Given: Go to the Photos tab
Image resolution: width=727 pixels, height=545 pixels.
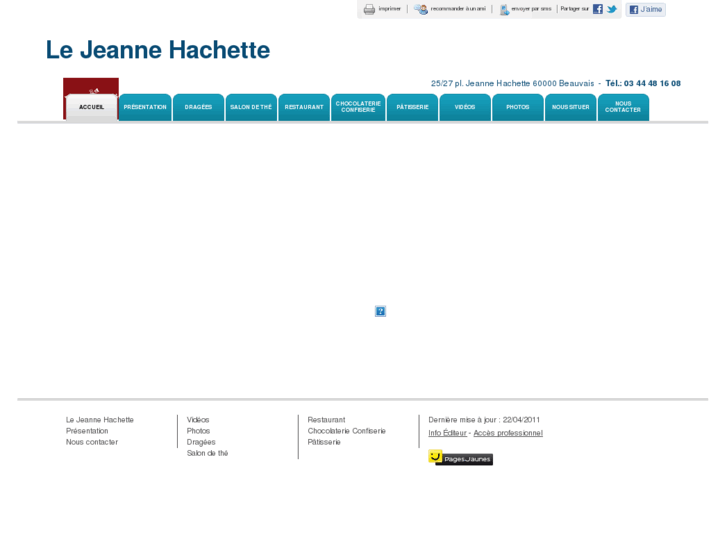Looking at the screenshot, I should point(518,107).
